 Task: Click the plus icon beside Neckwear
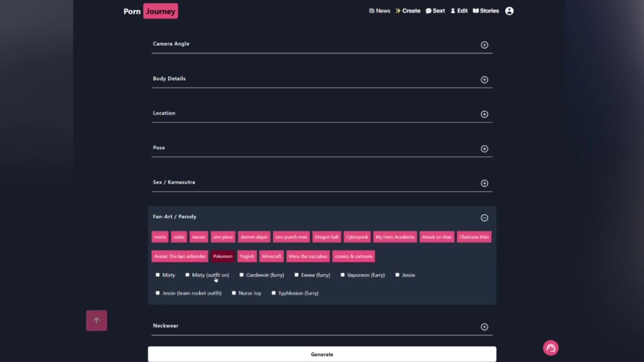coord(484,327)
